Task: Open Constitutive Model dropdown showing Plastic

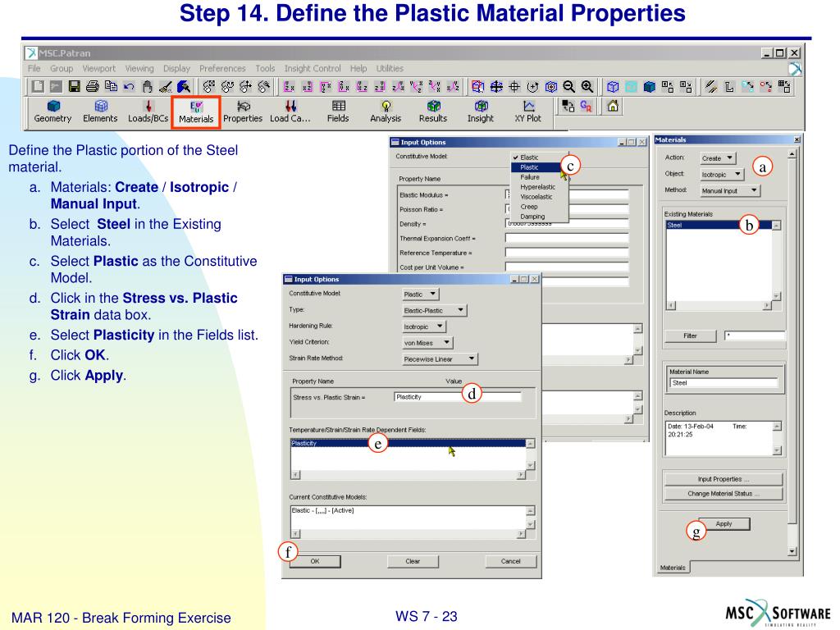Action: (x=421, y=294)
